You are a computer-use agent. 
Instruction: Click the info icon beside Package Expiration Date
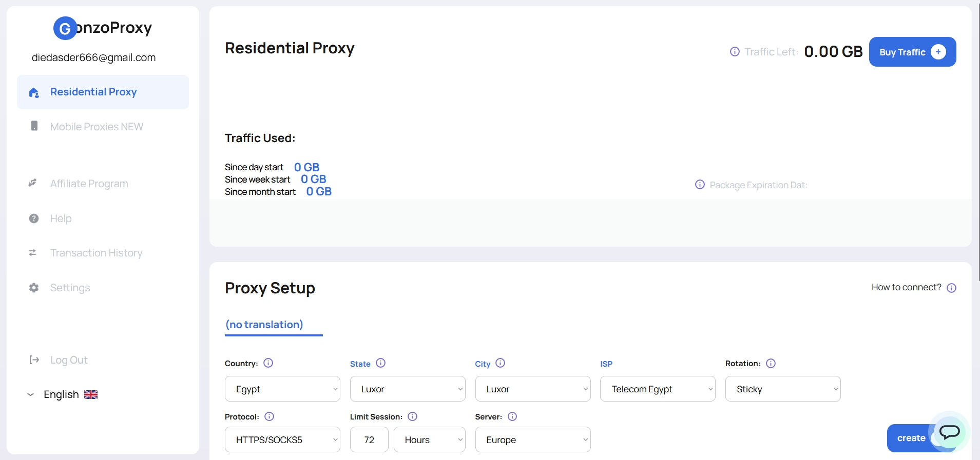[700, 185]
